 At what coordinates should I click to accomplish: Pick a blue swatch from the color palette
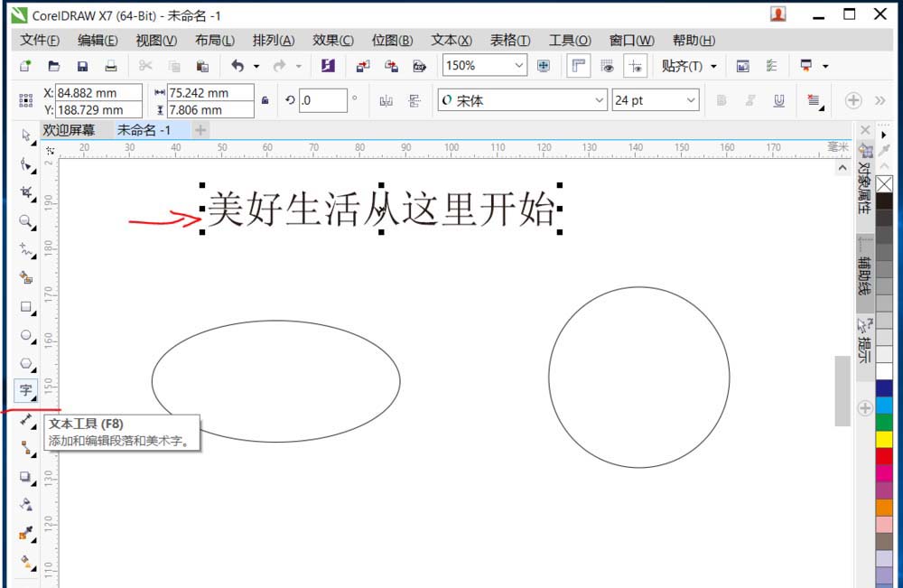(x=889, y=388)
